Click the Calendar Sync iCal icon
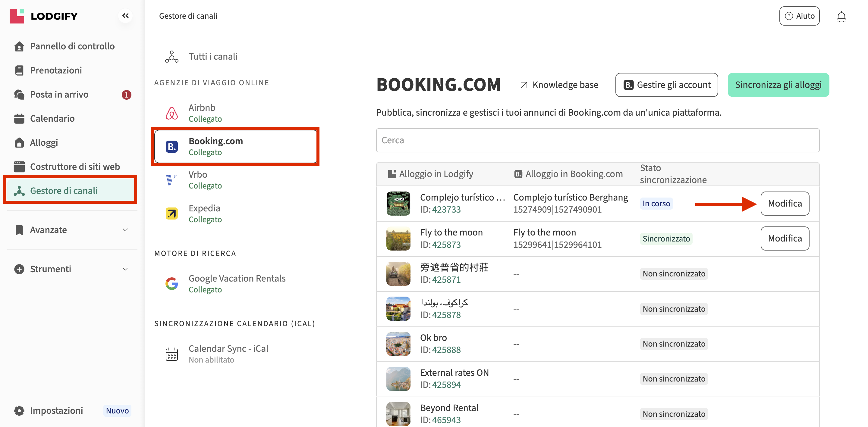868x427 pixels. 171,354
